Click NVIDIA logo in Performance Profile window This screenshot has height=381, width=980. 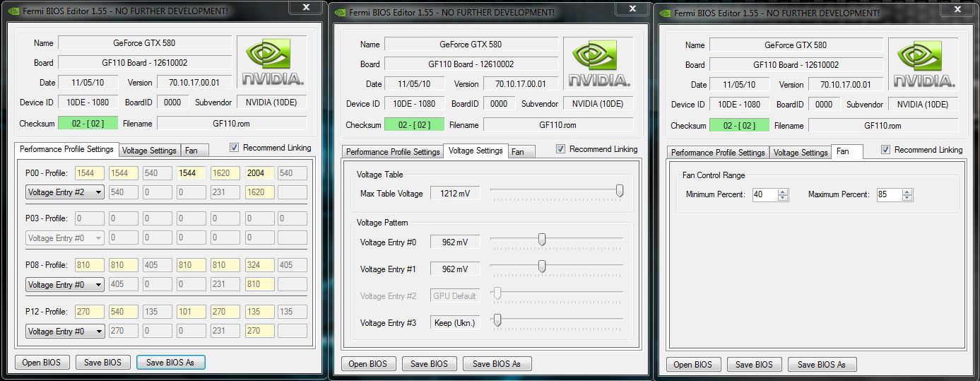[x=272, y=61]
